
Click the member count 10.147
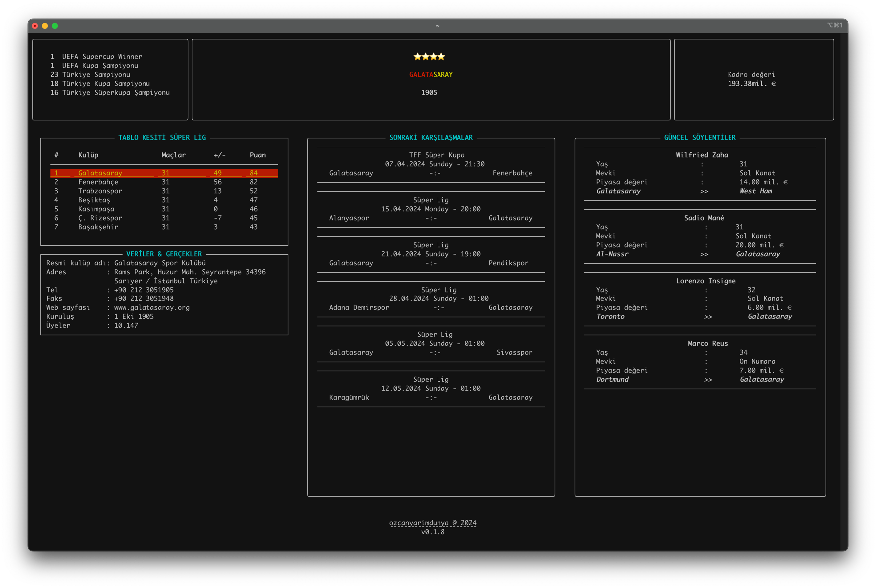[126, 325]
